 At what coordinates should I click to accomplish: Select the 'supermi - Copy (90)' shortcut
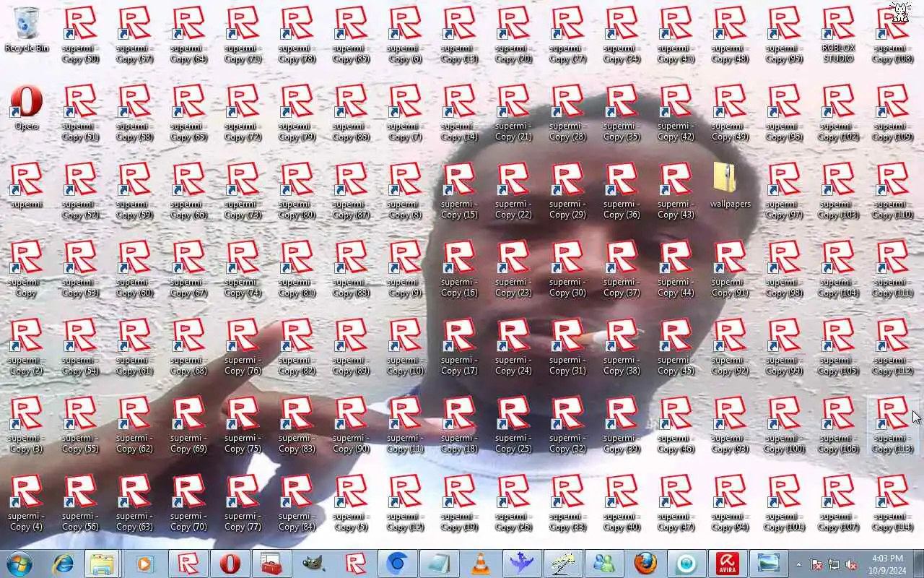(x=352, y=425)
